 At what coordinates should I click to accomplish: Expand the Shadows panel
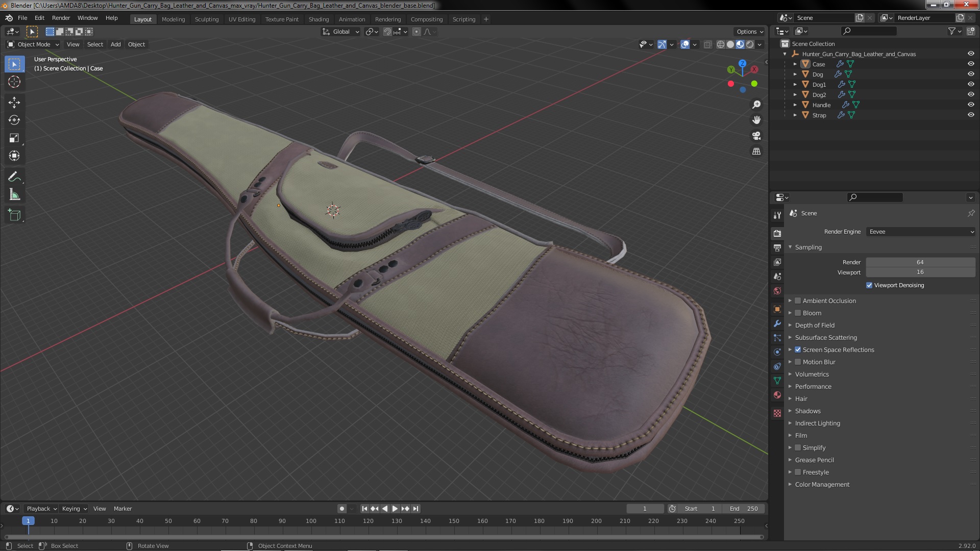pyautogui.click(x=807, y=411)
